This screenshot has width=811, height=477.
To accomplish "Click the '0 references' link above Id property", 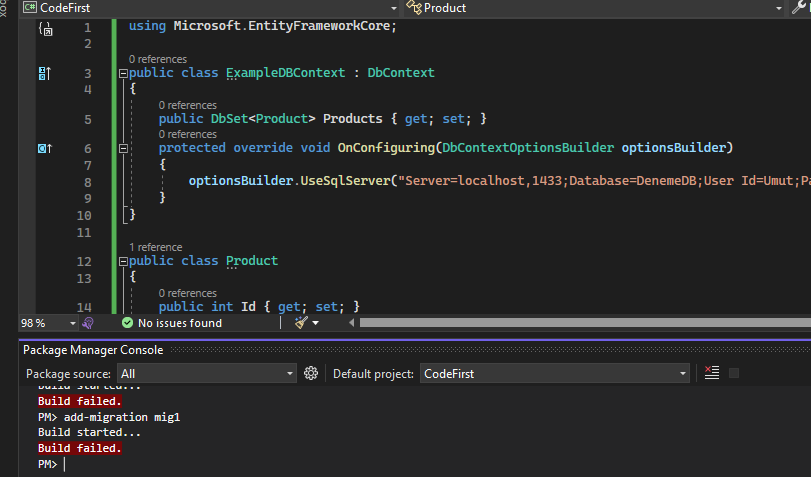I will [x=188, y=293].
